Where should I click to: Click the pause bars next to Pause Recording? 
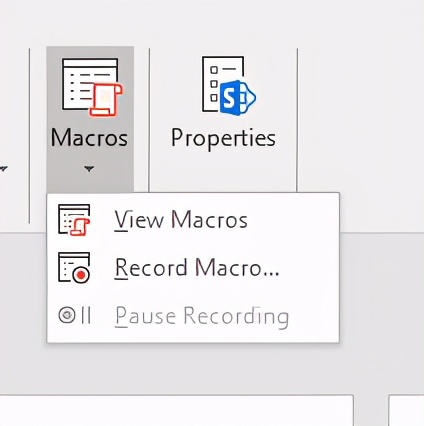(86, 315)
